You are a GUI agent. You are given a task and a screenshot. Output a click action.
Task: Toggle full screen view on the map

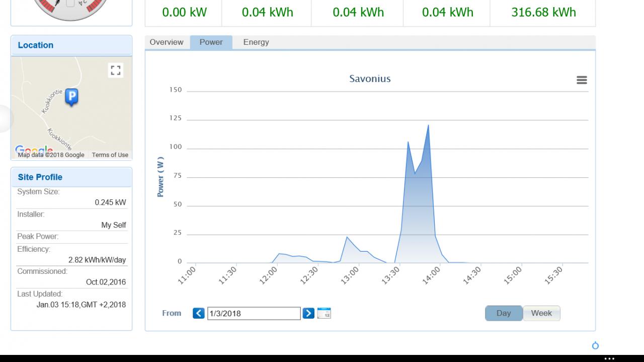(x=116, y=70)
